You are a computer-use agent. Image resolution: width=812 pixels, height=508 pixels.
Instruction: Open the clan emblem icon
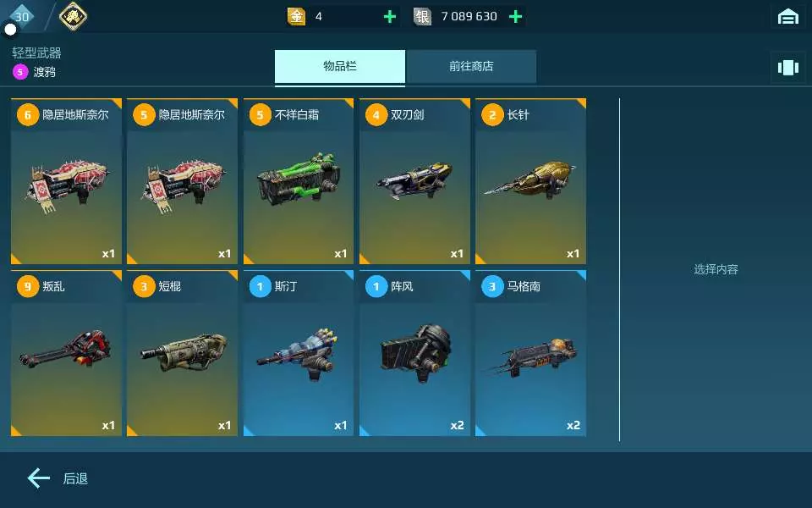73,17
